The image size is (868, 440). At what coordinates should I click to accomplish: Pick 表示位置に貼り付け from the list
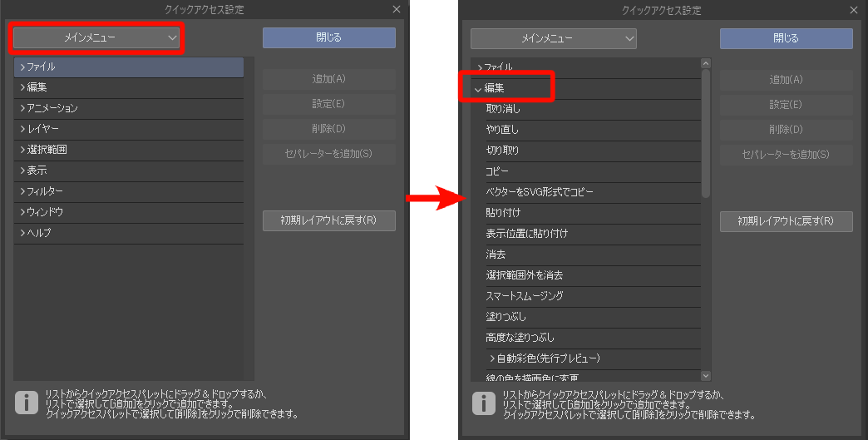526,234
